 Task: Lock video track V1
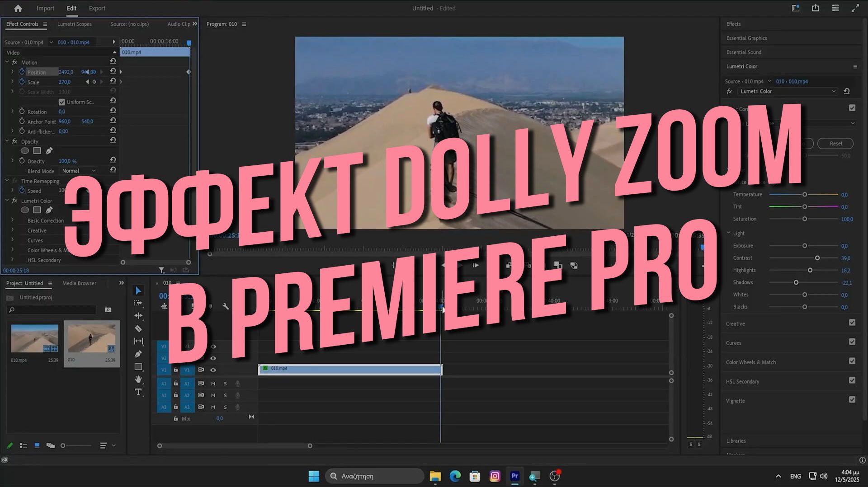click(176, 370)
